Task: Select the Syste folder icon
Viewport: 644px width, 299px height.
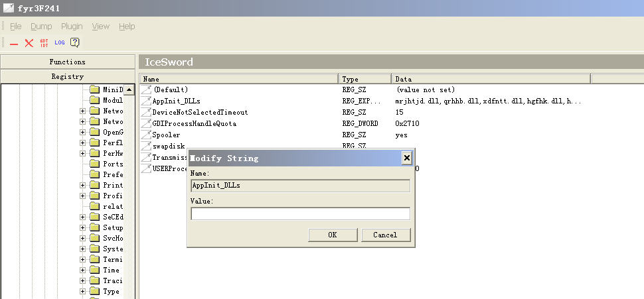Action: [x=95, y=249]
